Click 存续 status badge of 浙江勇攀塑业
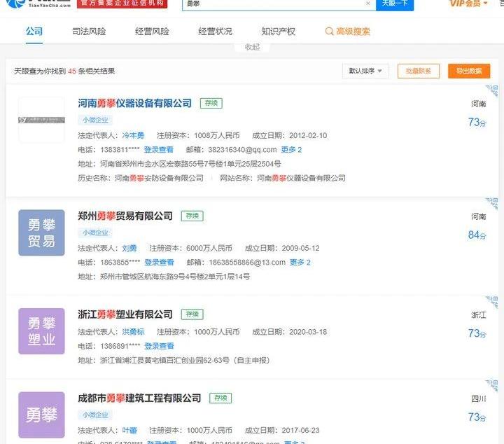The width and height of the screenshot is (504, 444). point(192,314)
